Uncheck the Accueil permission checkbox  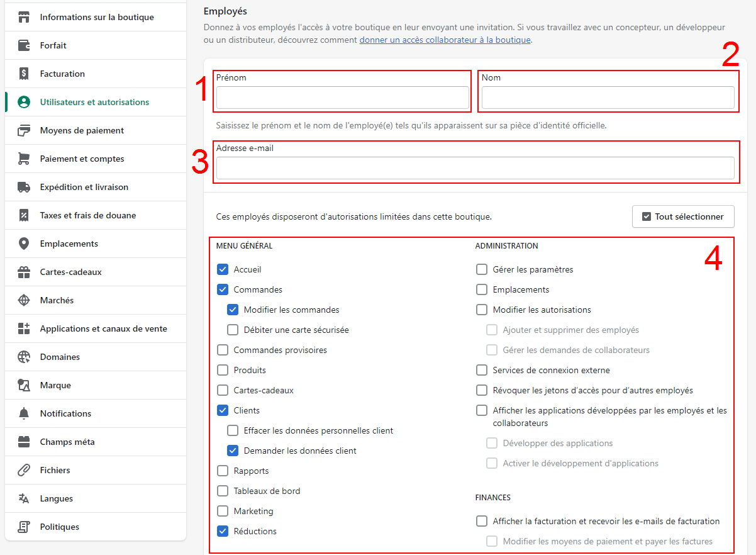(x=223, y=269)
